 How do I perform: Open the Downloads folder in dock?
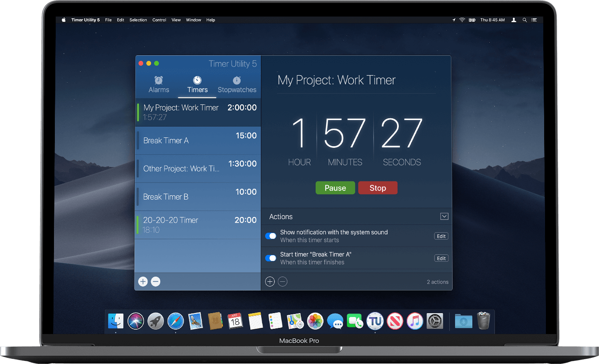[464, 321]
